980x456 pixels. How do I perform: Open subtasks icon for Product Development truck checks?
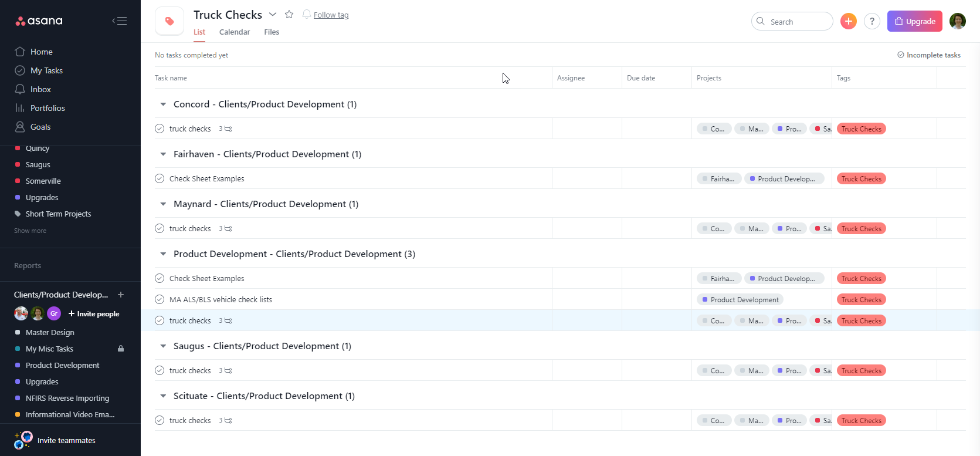(228, 320)
